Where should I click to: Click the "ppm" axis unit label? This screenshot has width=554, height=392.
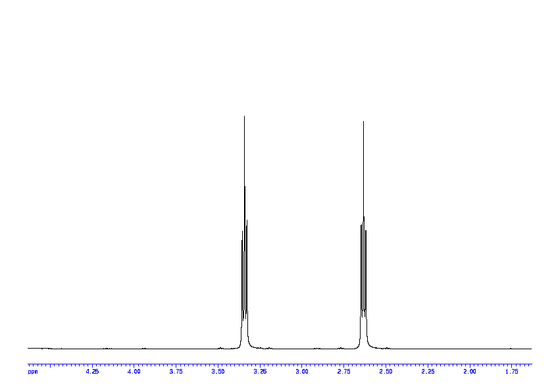(x=32, y=372)
